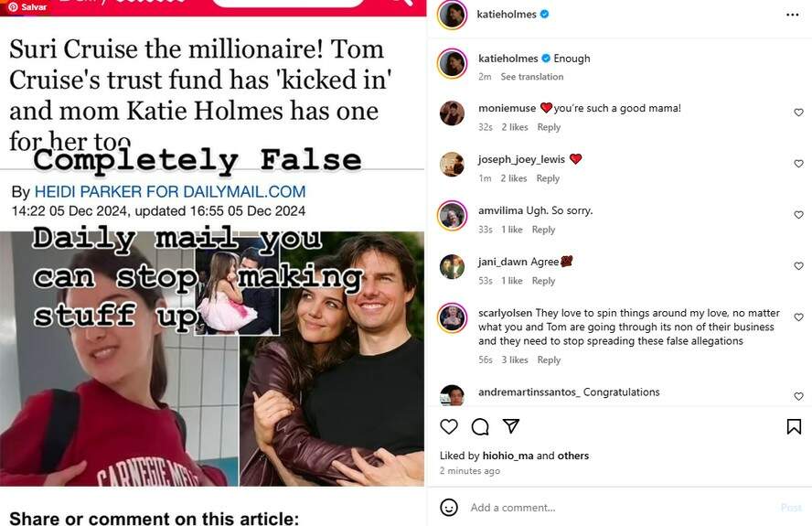
Task: Open the three-dot more options menu
Action: tap(792, 15)
